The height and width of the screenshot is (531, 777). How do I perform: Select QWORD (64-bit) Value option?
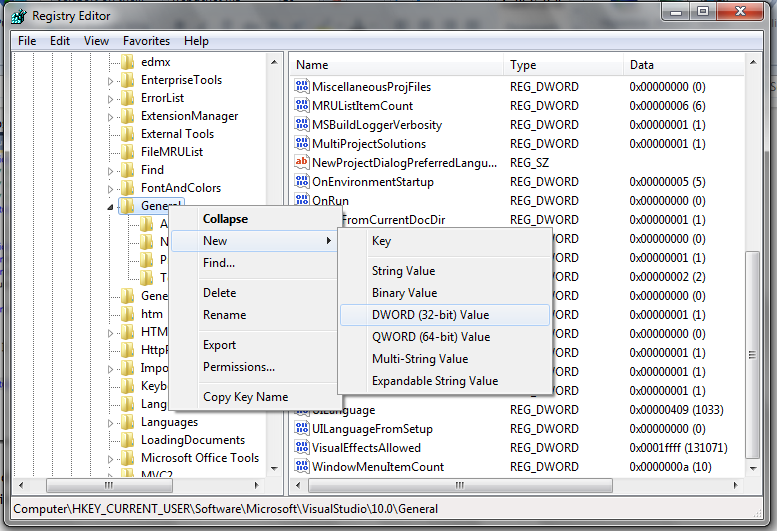(445, 337)
